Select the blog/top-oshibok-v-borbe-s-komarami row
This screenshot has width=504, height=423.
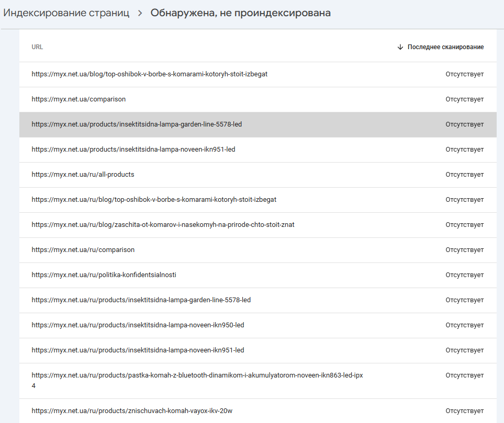tap(258, 74)
